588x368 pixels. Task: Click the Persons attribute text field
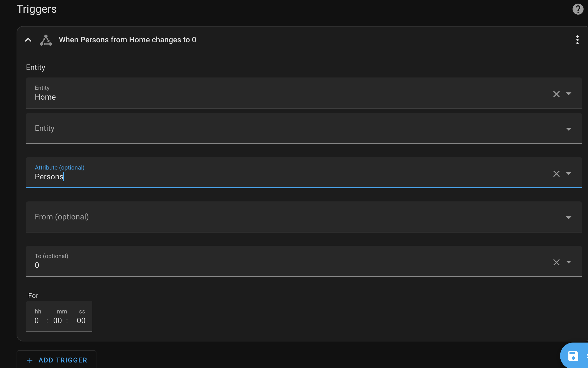tap(249, 177)
